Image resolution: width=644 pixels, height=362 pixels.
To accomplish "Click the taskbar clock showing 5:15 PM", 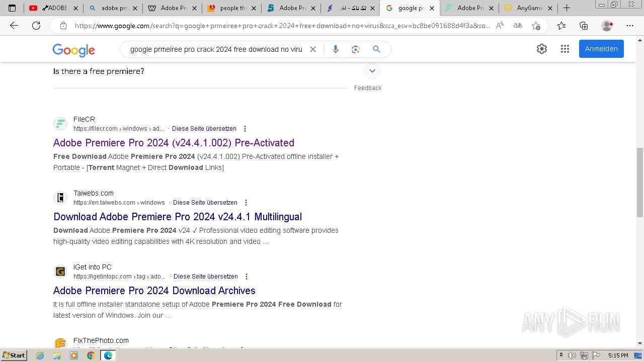I will [618, 355].
